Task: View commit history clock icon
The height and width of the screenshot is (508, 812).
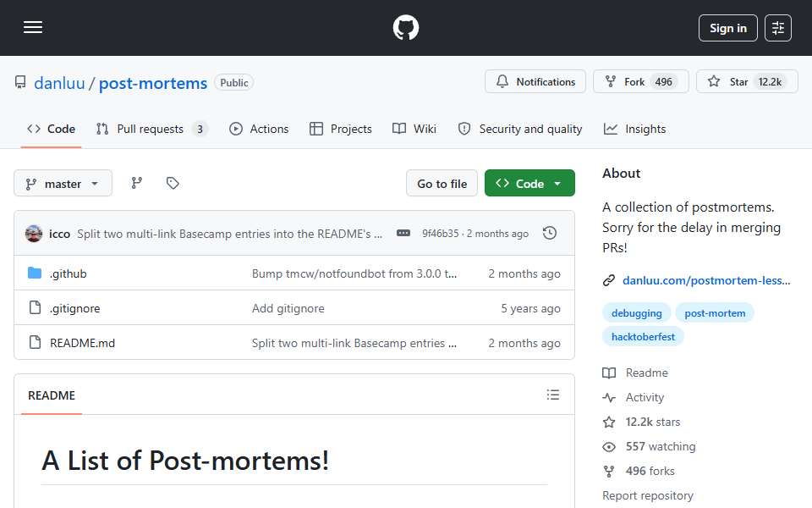Action: click(x=550, y=234)
